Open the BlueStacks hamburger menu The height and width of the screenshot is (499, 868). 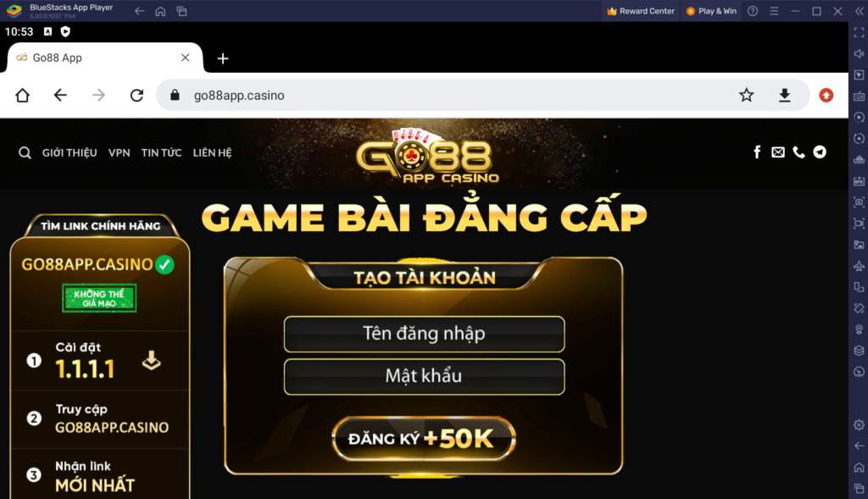(x=774, y=11)
